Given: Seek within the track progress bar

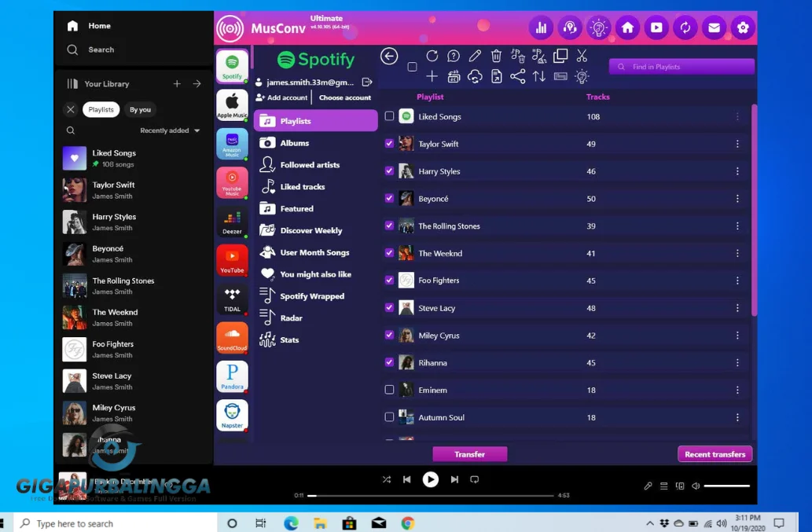Looking at the screenshot, I should click(430, 495).
